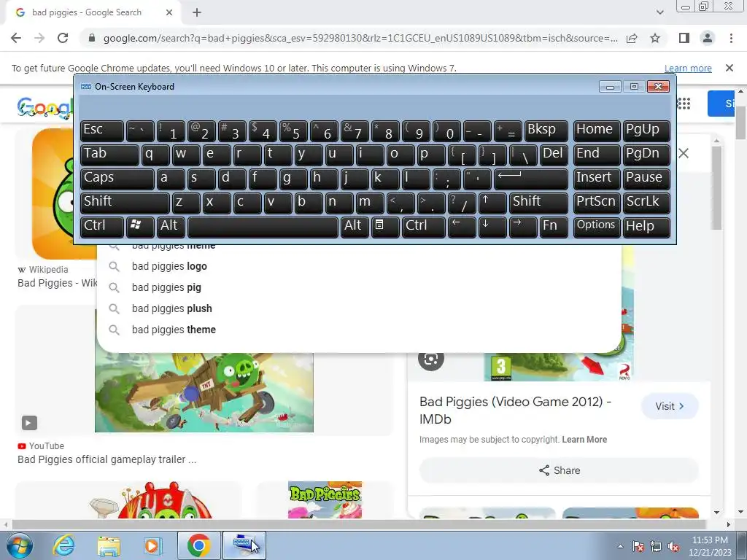Select suggestion bad piggies pig
Image resolution: width=747 pixels, height=560 pixels.
[166, 287]
